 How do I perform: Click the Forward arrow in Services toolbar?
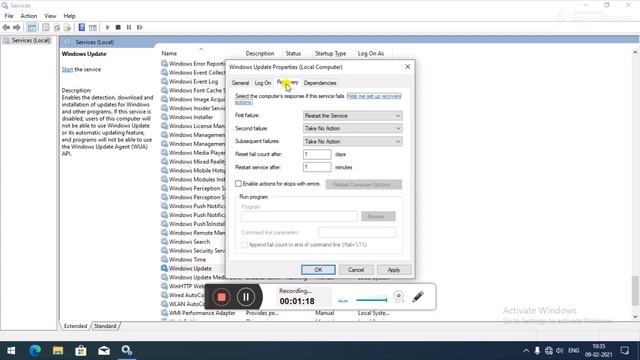(17, 27)
